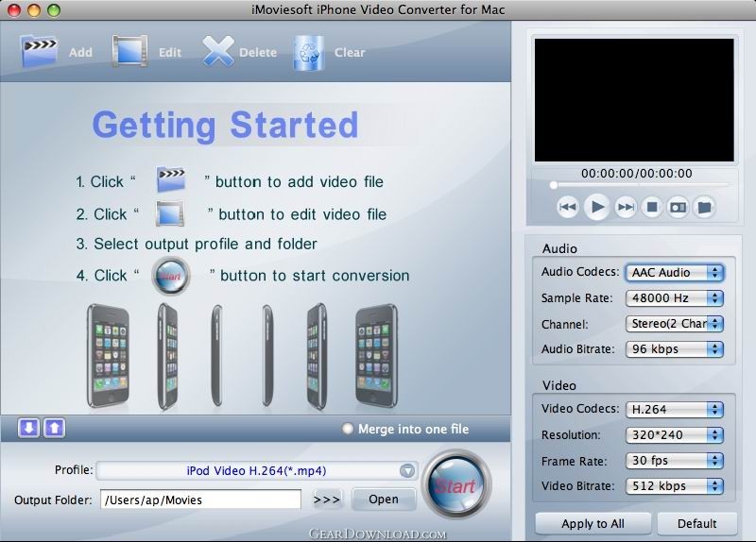Open the Audio Codecs dropdown
756x542 pixels.
point(675,272)
